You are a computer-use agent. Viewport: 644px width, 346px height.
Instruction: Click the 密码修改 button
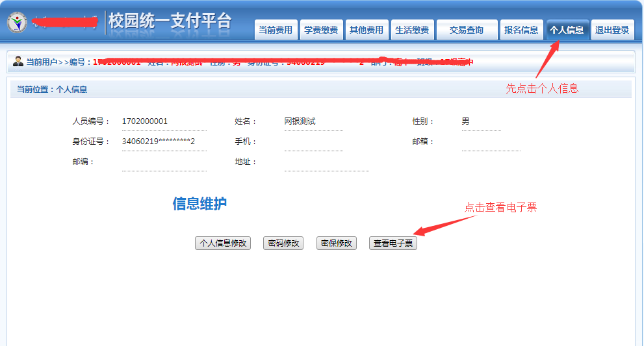coord(283,243)
